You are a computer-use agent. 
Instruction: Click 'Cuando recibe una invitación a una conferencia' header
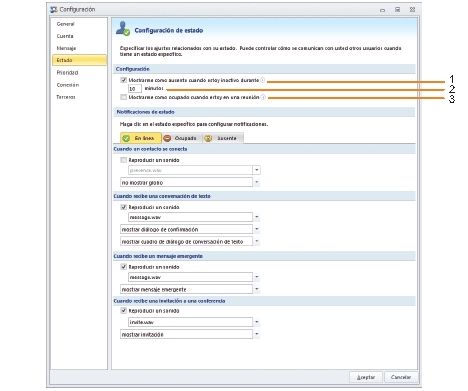169,301
